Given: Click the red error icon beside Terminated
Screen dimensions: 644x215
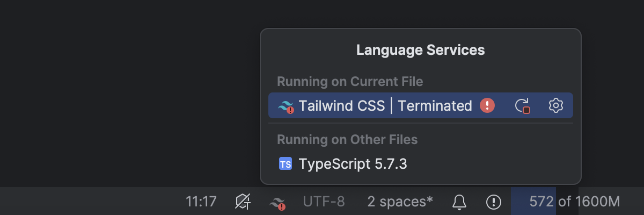Looking at the screenshot, I should (x=487, y=106).
